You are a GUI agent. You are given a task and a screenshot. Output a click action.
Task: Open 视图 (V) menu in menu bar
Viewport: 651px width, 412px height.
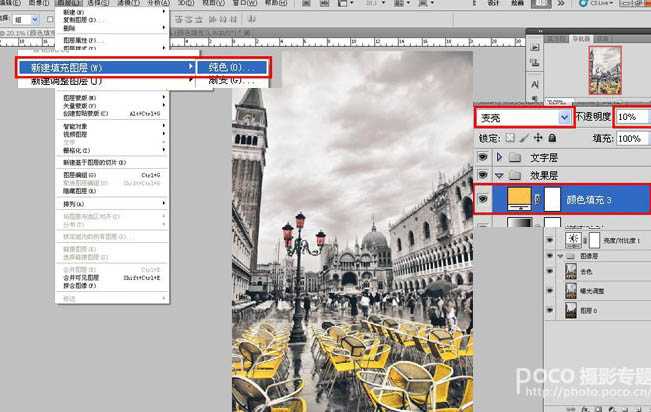pyautogui.click(x=213, y=3)
